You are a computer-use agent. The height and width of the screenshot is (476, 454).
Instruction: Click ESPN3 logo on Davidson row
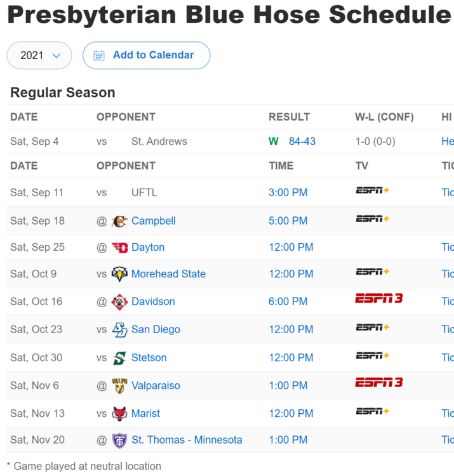378,298
